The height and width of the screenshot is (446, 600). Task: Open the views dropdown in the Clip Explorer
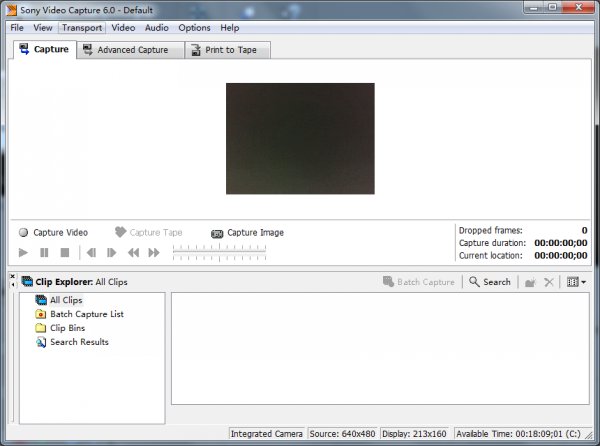point(576,282)
